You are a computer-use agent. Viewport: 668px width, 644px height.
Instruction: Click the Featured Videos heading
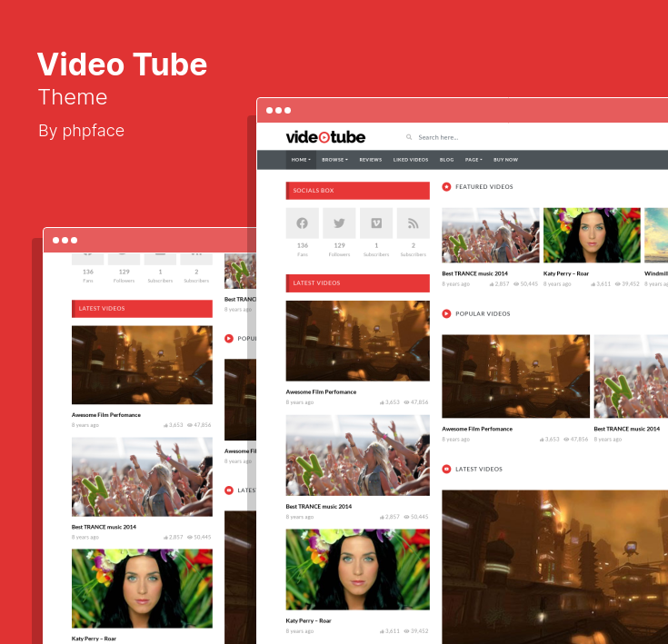[x=484, y=186]
